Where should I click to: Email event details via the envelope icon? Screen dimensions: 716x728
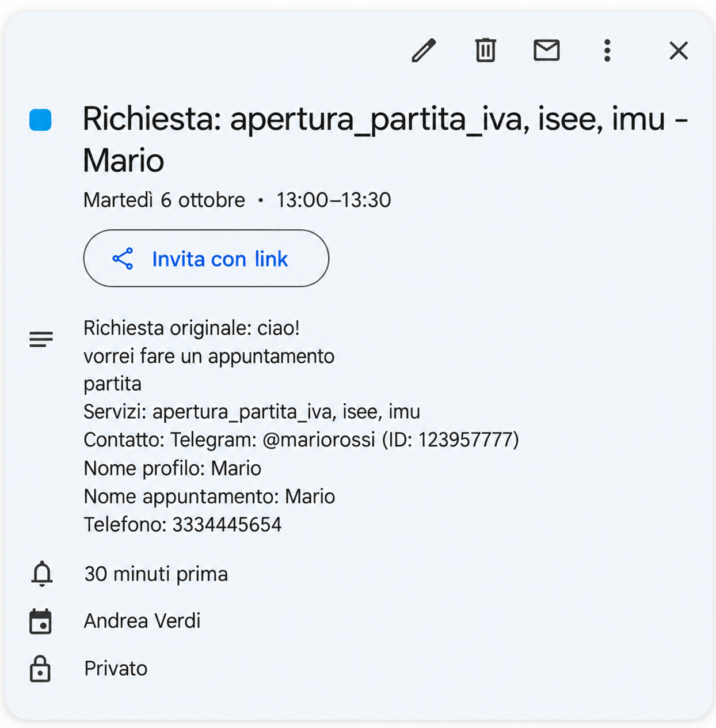click(x=546, y=50)
